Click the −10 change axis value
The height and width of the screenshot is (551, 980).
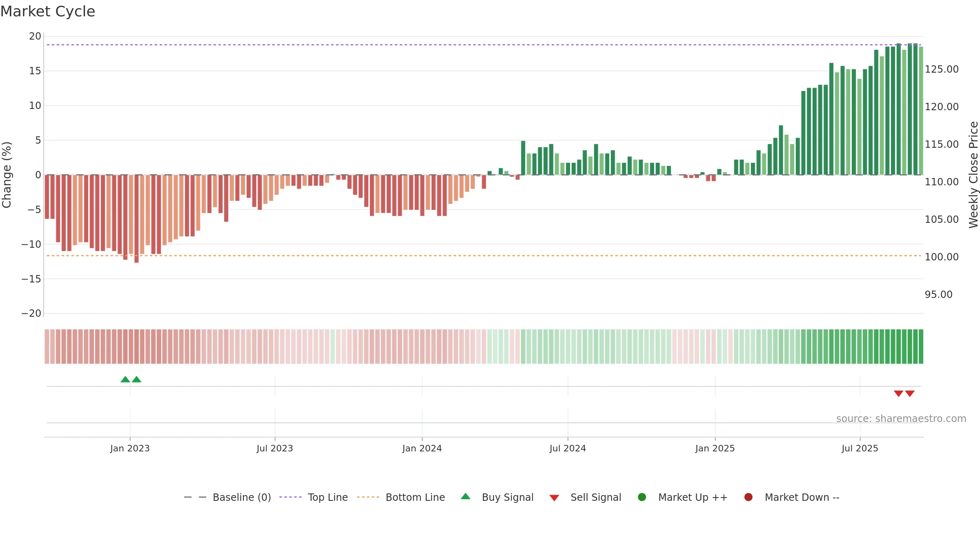[31, 244]
